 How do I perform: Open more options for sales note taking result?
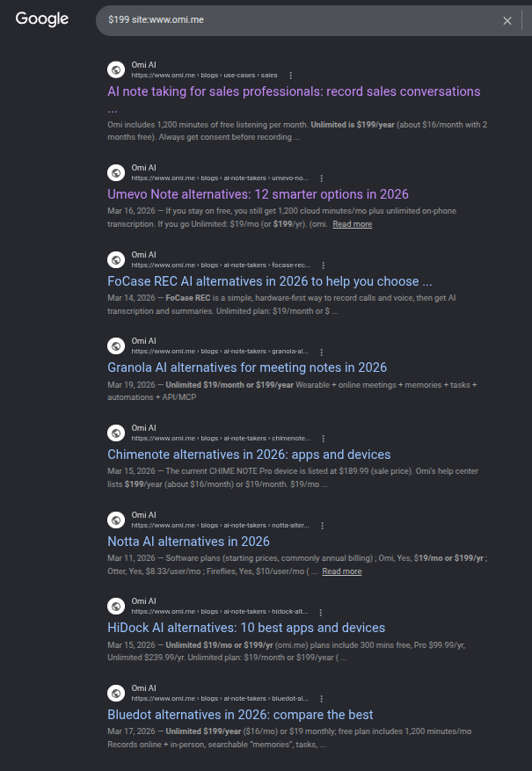coord(290,76)
